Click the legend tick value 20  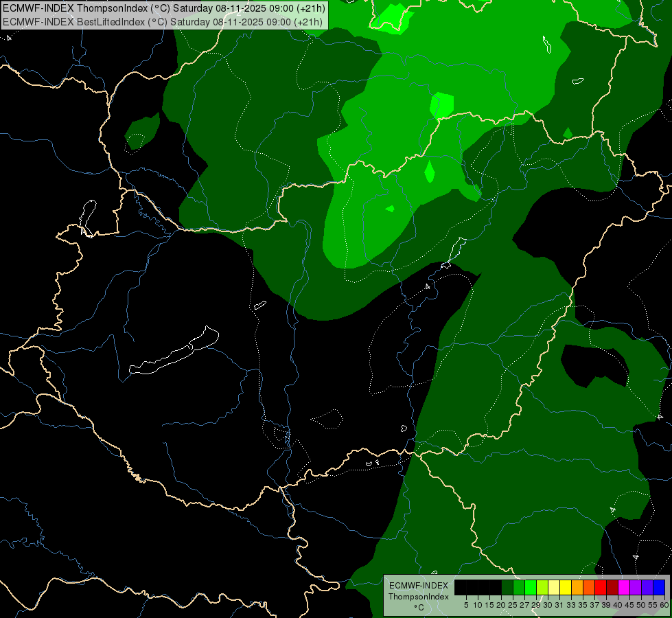[x=500, y=605]
